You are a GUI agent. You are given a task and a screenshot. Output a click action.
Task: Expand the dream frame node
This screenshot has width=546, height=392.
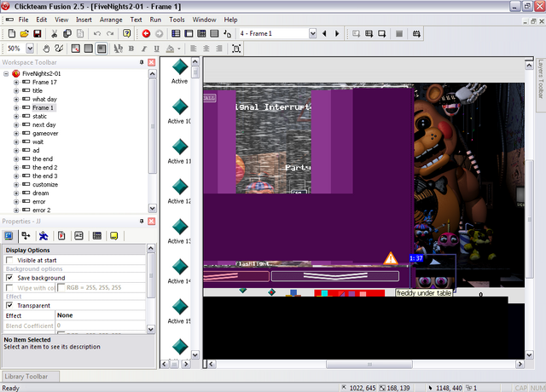click(x=16, y=193)
